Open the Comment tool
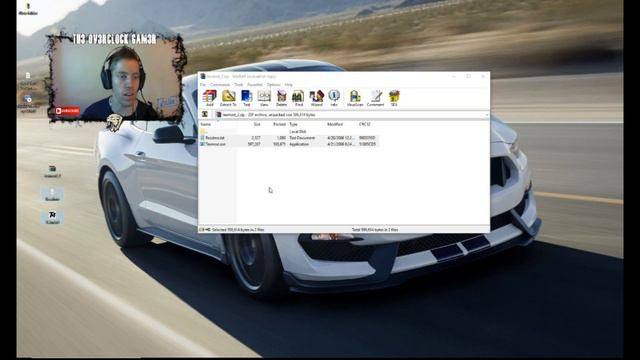This screenshot has width=640, height=360. point(376,98)
